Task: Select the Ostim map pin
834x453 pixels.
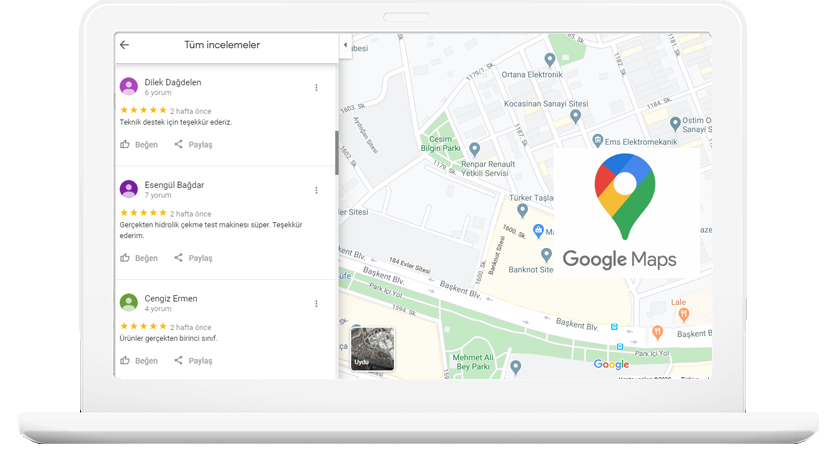Action: (x=675, y=124)
